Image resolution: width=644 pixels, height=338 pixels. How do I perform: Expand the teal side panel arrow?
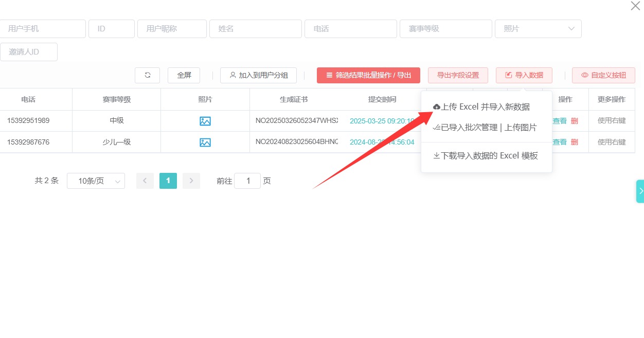[x=640, y=191]
